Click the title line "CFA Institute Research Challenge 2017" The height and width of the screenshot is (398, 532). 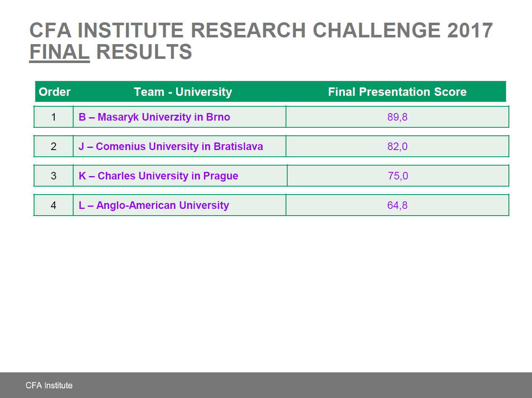(x=261, y=31)
